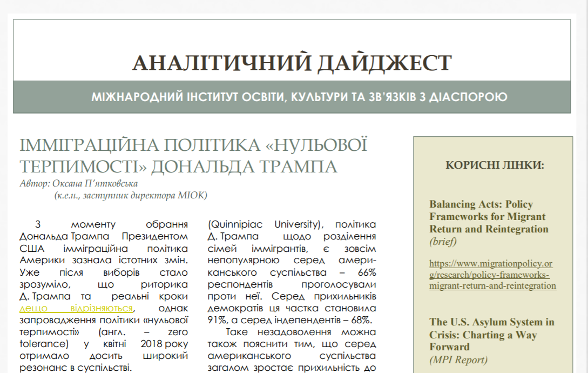Image resolution: width=588 pixels, height=373 pixels.
Task: Click the "91%" figure for democrats
Action: point(218,320)
